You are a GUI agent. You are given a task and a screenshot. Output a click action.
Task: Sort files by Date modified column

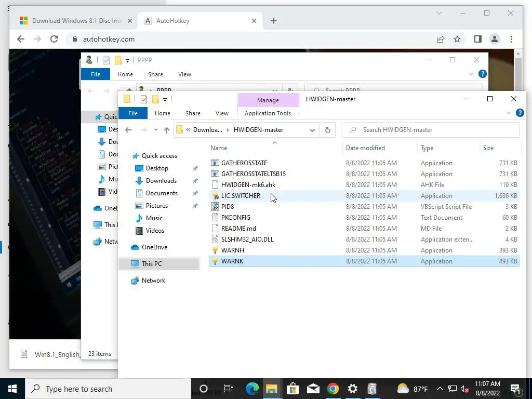365,148
